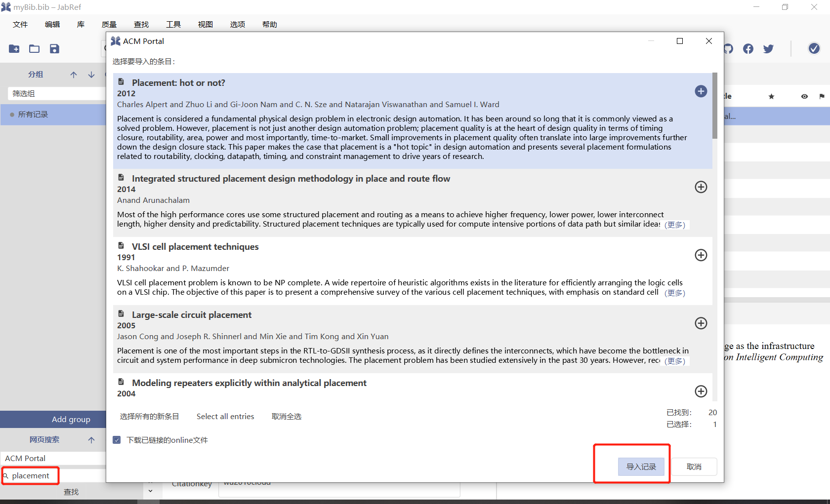Expand 更多 for the Anand Arunachalam abstract
This screenshot has width=830, height=504.
pos(675,225)
